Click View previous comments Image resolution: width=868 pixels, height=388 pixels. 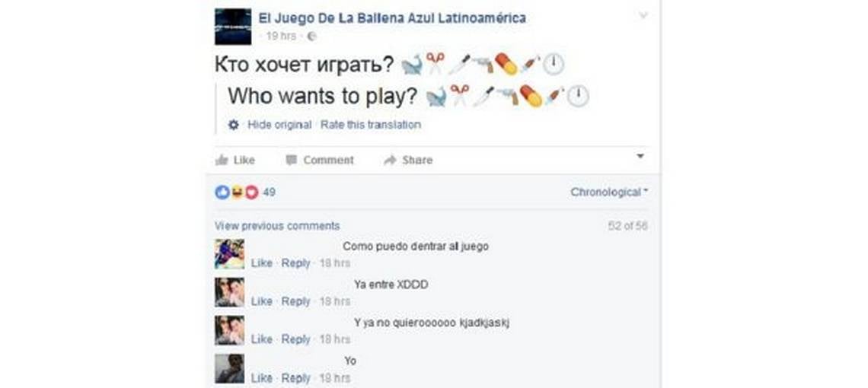pyautogui.click(x=277, y=226)
